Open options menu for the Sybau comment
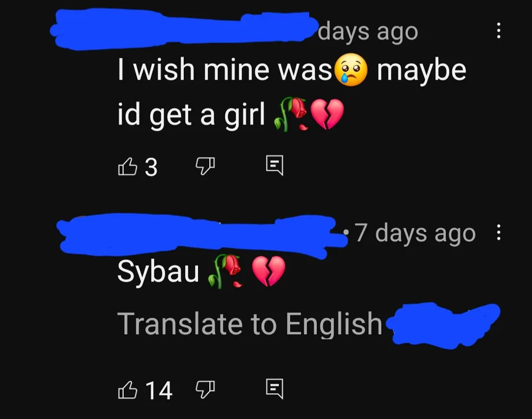532x419 pixels. tap(498, 232)
